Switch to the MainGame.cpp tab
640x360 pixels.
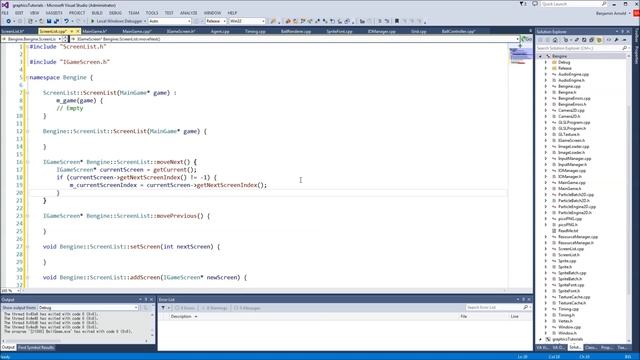(x=137, y=31)
